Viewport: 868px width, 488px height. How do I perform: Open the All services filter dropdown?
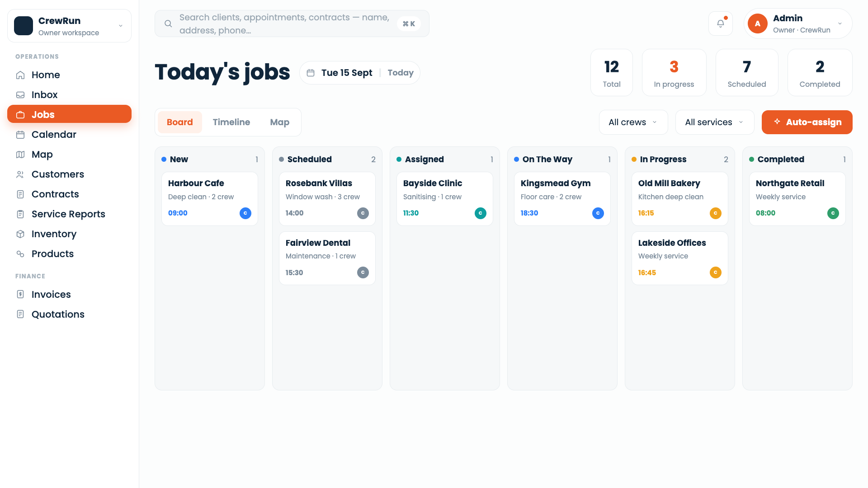tap(715, 122)
